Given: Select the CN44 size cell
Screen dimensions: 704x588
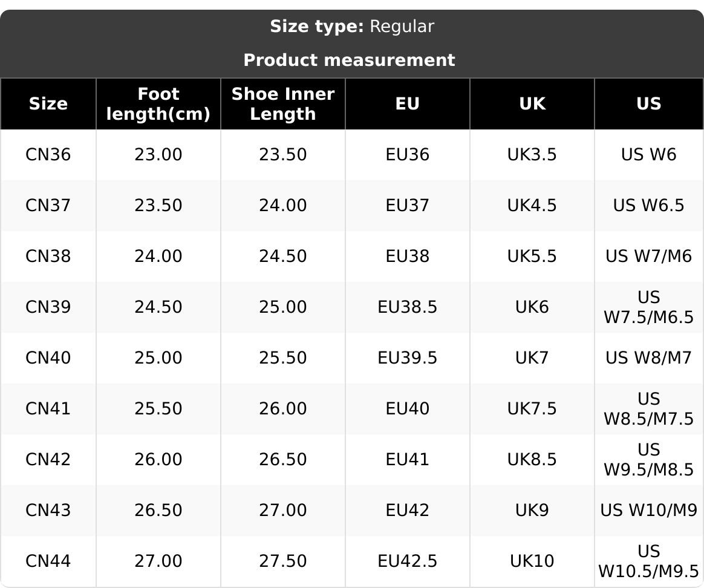Looking at the screenshot, I should coord(48,561).
